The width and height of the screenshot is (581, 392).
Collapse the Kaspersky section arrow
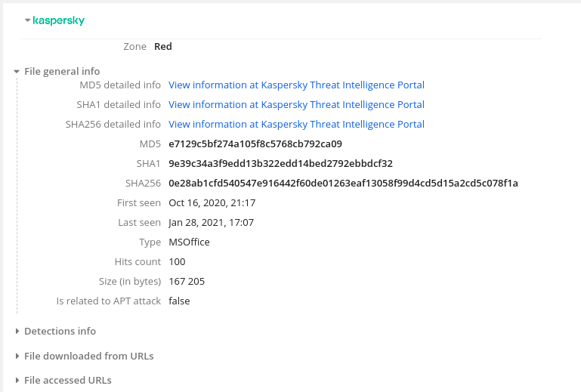point(27,21)
